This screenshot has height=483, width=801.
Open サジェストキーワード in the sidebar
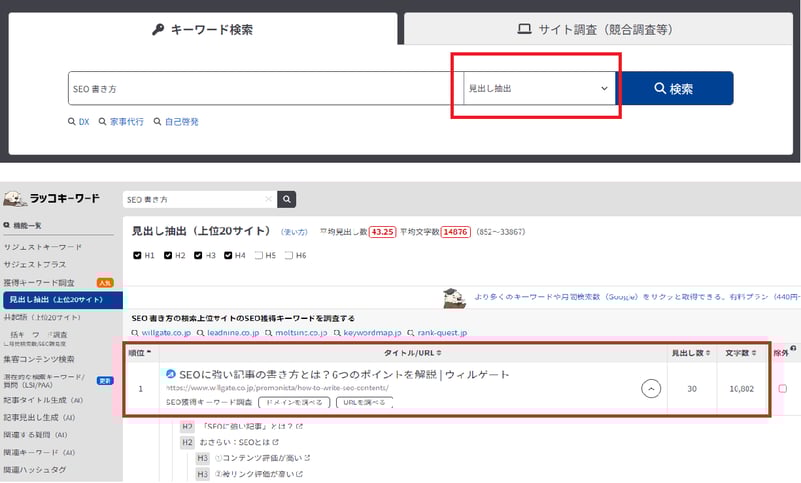click(x=43, y=247)
